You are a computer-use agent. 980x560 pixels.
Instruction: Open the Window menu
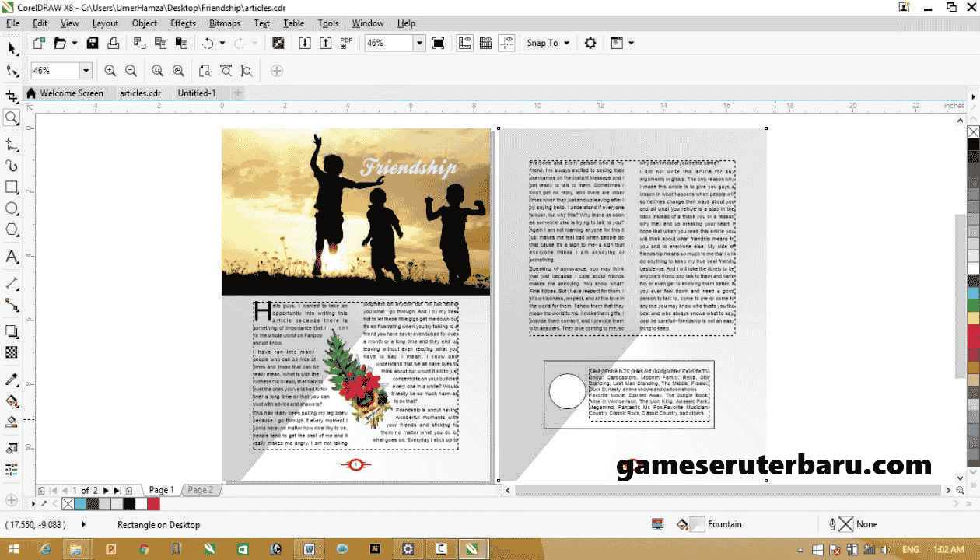[x=368, y=23]
